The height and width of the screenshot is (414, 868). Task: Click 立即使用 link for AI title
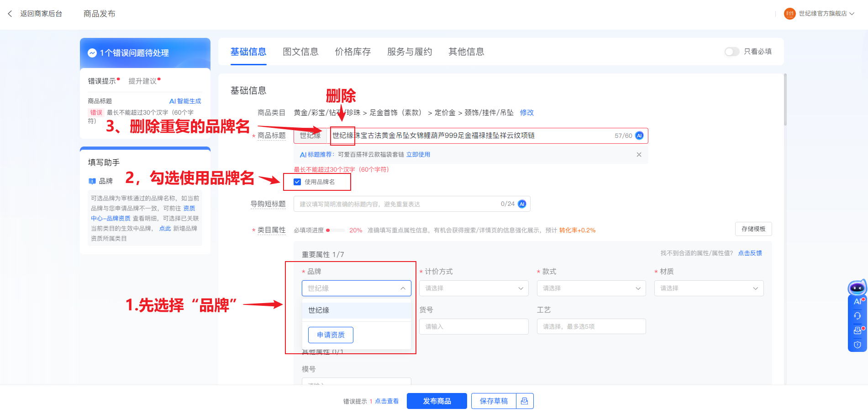point(418,155)
